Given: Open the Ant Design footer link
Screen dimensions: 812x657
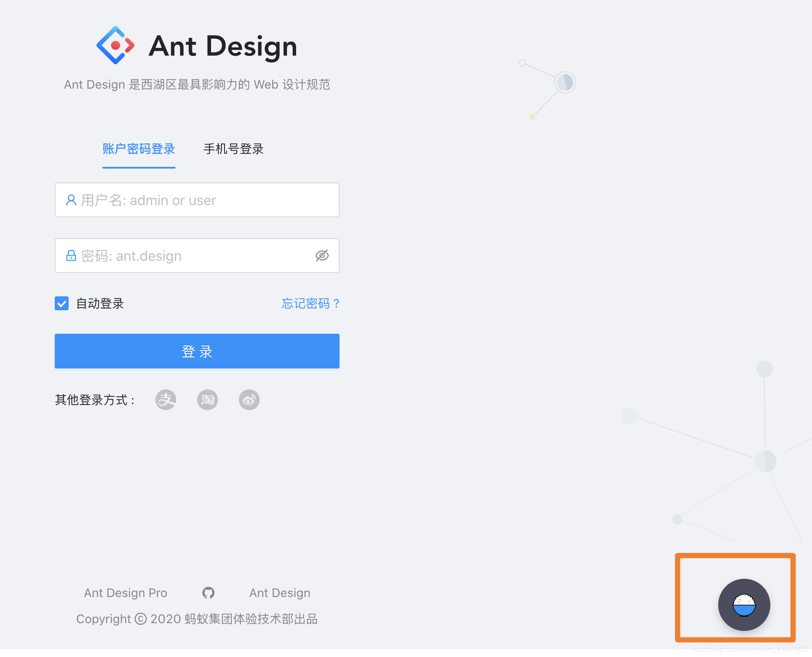Looking at the screenshot, I should (280, 592).
